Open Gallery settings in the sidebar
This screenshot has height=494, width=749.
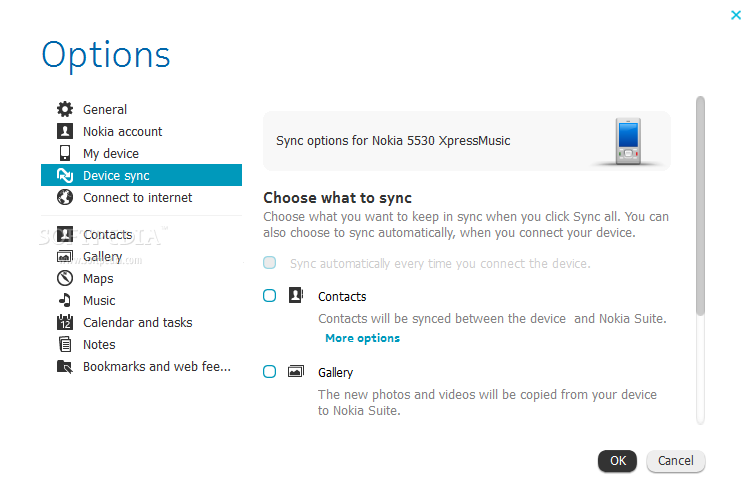(141, 257)
